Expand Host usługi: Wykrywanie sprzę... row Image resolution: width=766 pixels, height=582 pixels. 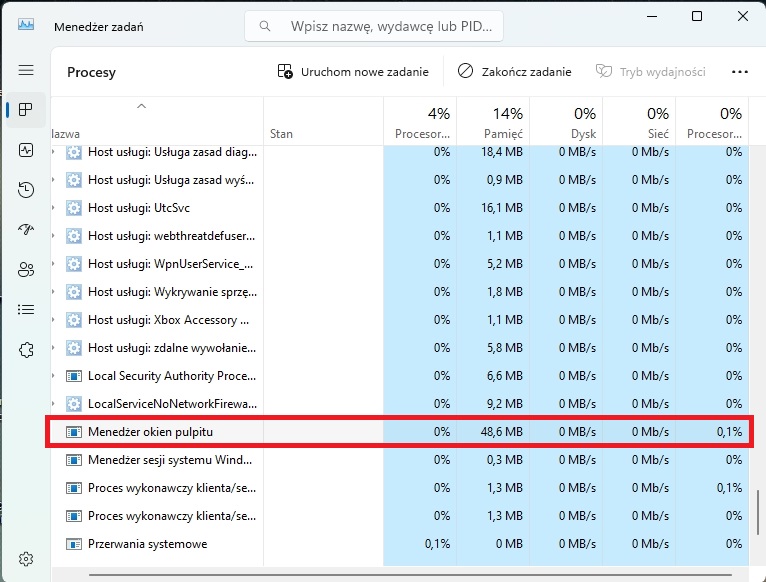tap(53, 292)
